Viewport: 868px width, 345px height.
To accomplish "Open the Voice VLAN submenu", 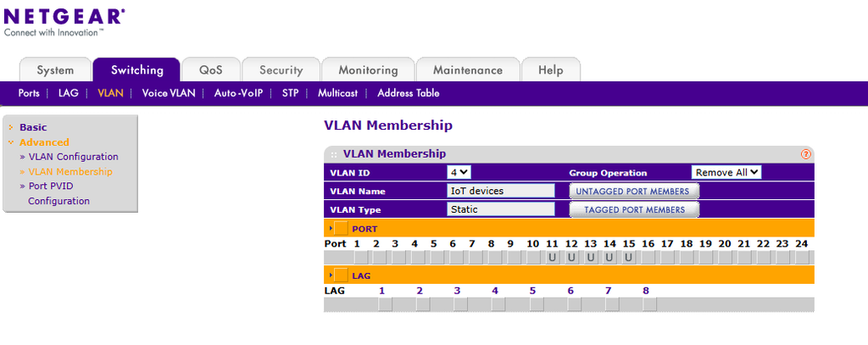I will click(x=169, y=93).
